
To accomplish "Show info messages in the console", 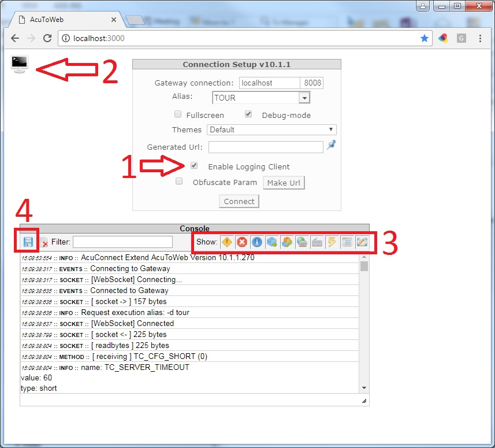I will (x=257, y=242).
